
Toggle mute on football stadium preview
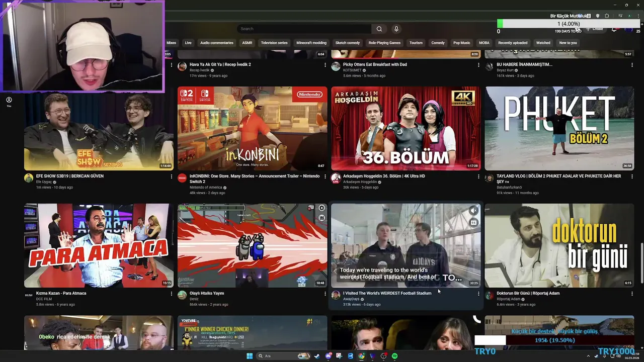click(x=473, y=211)
